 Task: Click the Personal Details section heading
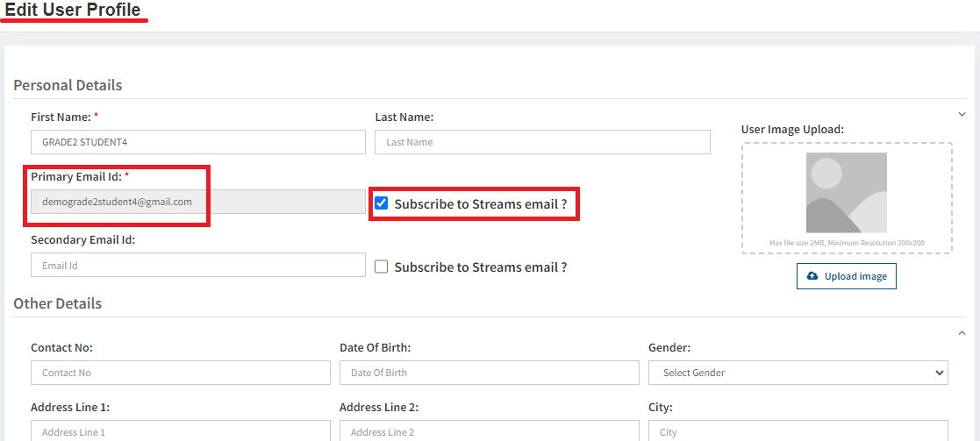[68, 85]
